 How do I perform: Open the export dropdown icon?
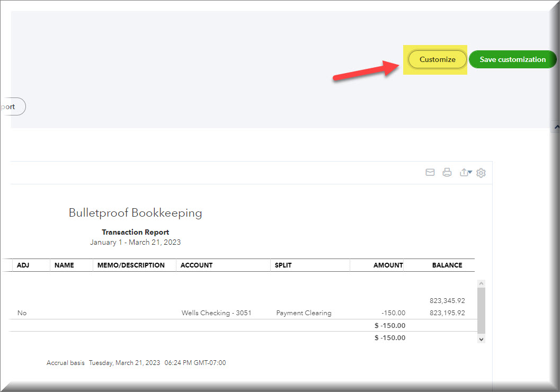coord(465,173)
